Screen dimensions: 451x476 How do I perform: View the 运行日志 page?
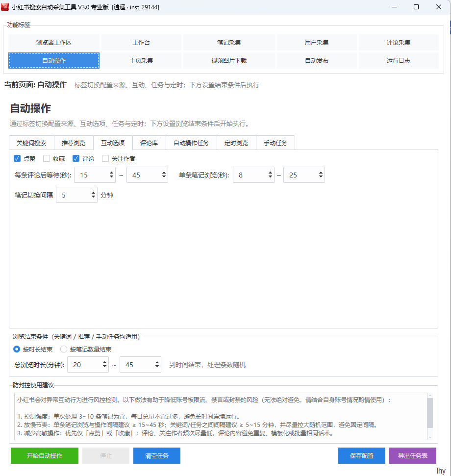(399, 60)
